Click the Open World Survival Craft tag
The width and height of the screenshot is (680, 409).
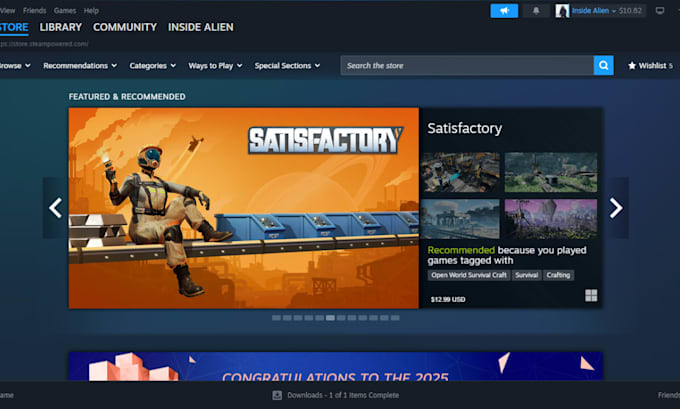point(469,275)
